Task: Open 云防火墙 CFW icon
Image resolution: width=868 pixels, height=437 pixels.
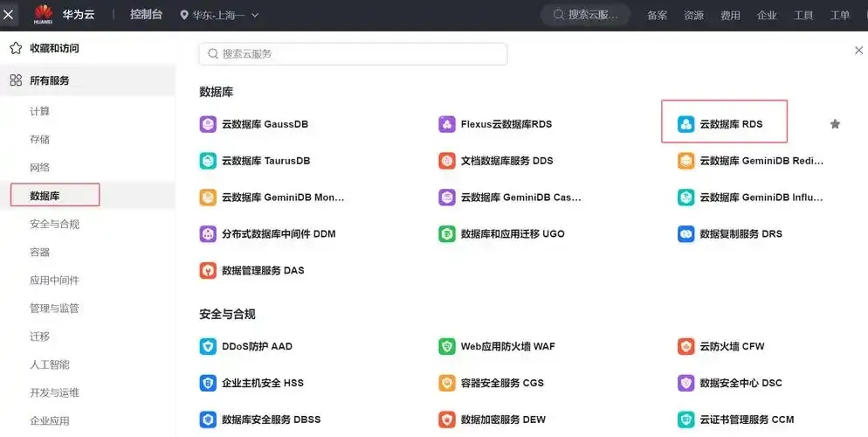Action: [x=685, y=346]
